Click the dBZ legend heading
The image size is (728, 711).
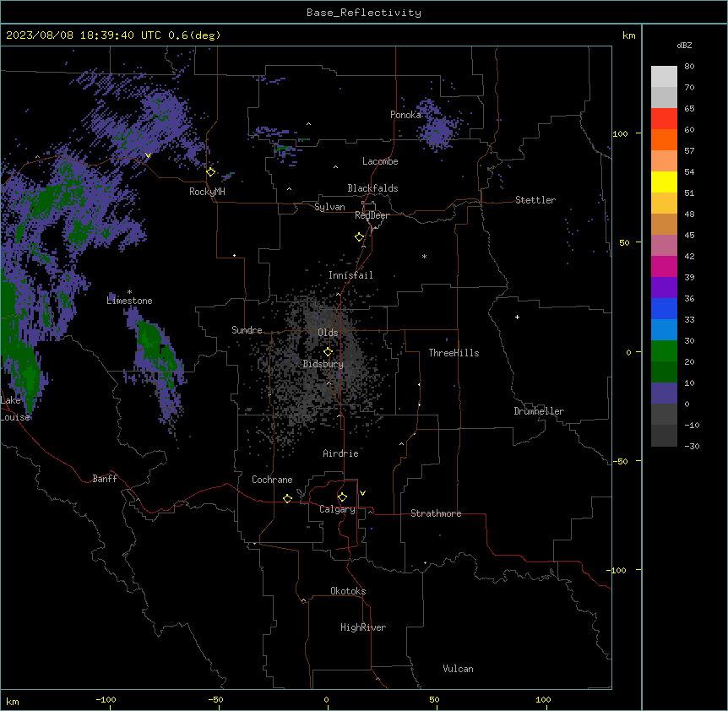click(684, 45)
